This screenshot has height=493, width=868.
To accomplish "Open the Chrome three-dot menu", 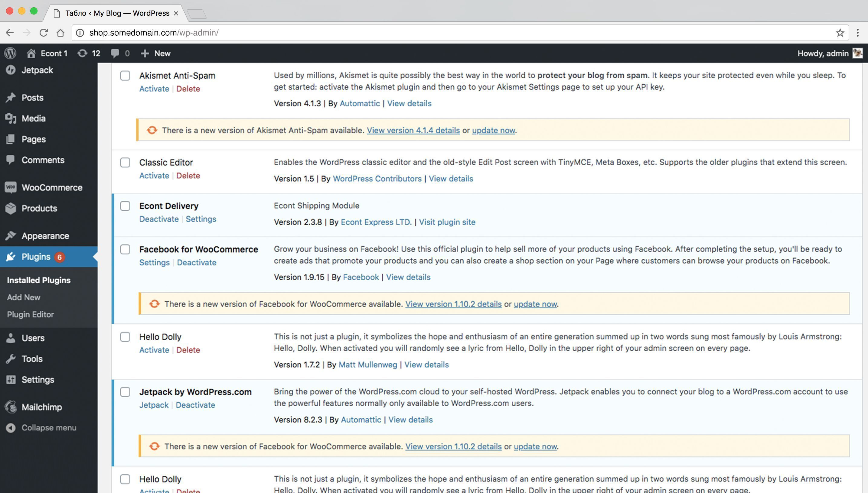I will click(x=857, y=33).
